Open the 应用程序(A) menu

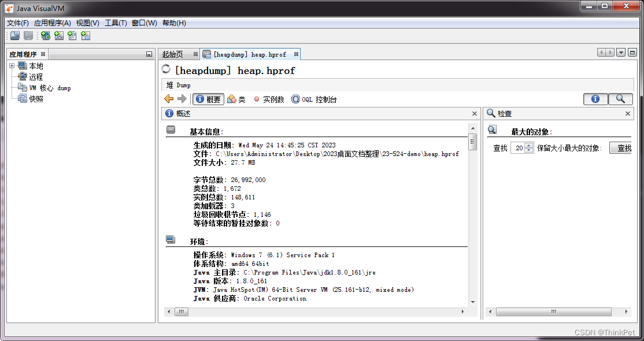click(52, 23)
